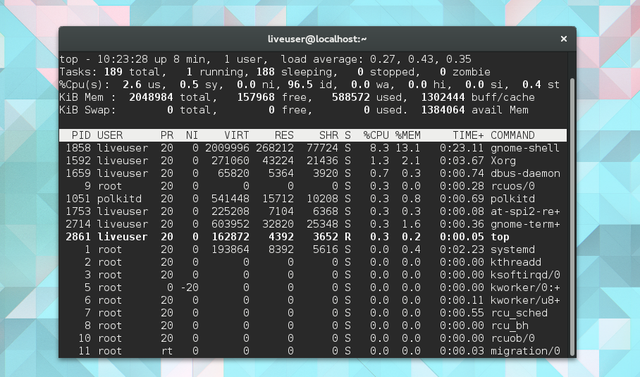Click the 1384064 avail Mem value
Screen dimensions: 640x377
click(443, 110)
